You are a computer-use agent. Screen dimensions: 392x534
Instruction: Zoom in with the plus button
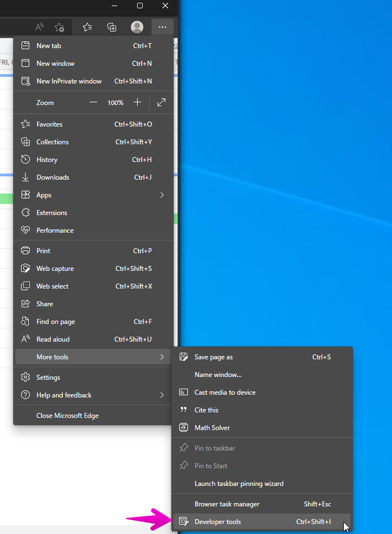[138, 102]
